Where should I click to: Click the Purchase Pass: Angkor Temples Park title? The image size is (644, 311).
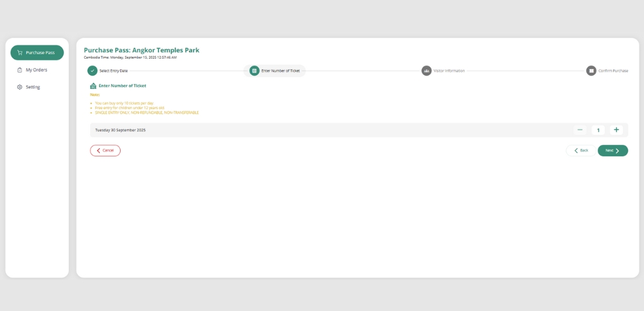point(141,50)
